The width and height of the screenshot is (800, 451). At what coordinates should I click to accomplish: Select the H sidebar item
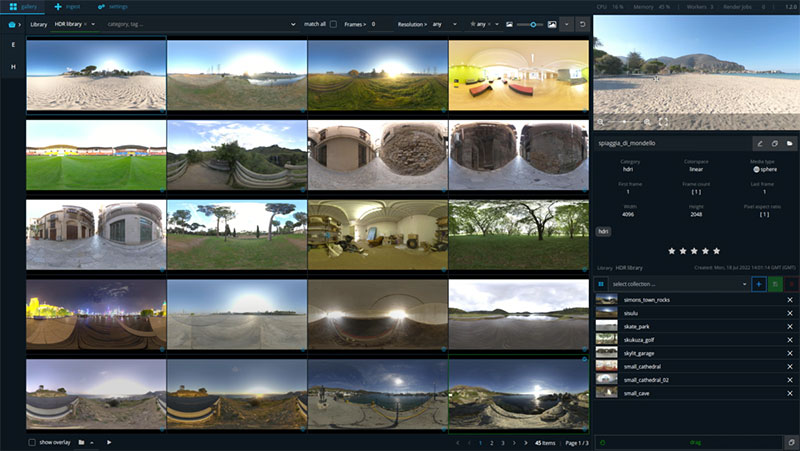tap(13, 67)
